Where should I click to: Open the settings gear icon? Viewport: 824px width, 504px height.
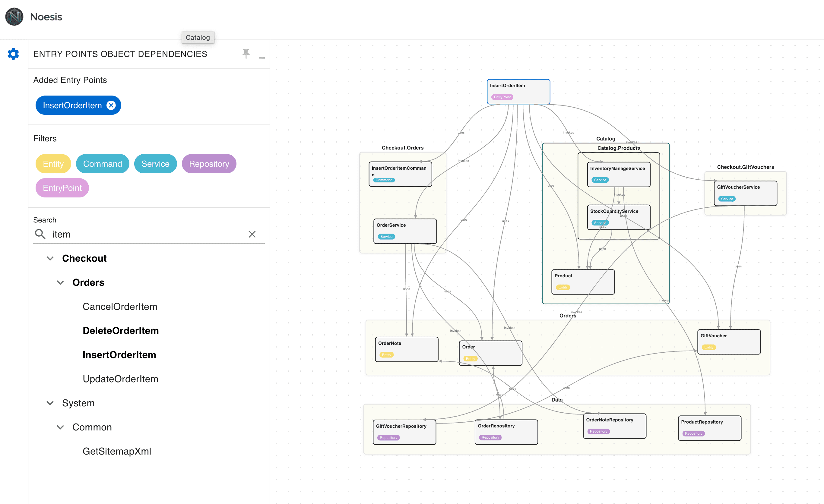[13, 54]
